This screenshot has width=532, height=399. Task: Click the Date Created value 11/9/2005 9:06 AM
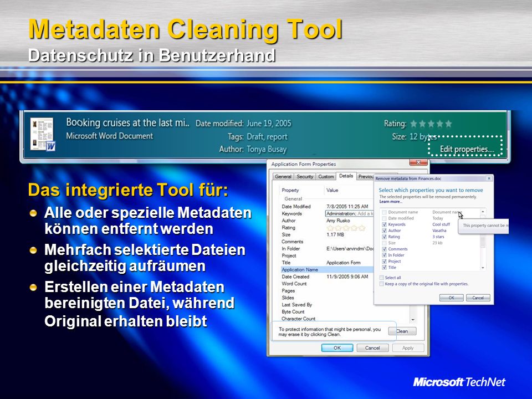(347, 277)
